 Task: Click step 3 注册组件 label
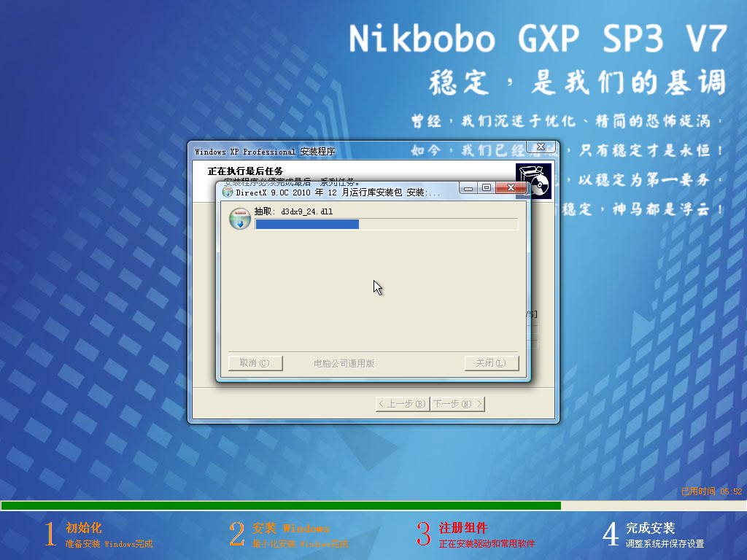463,528
